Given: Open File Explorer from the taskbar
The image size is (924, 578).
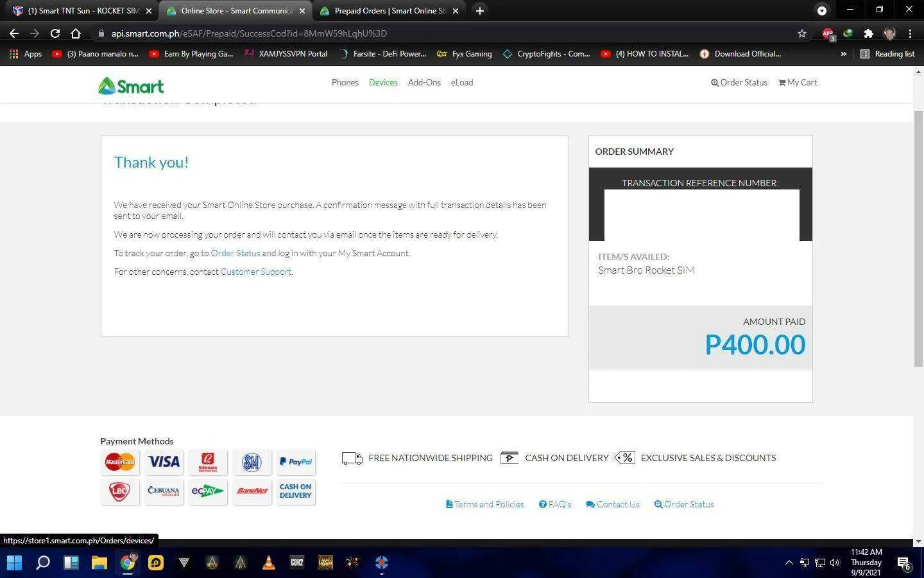Looking at the screenshot, I should pyautogui.click(x=99, y=563).
